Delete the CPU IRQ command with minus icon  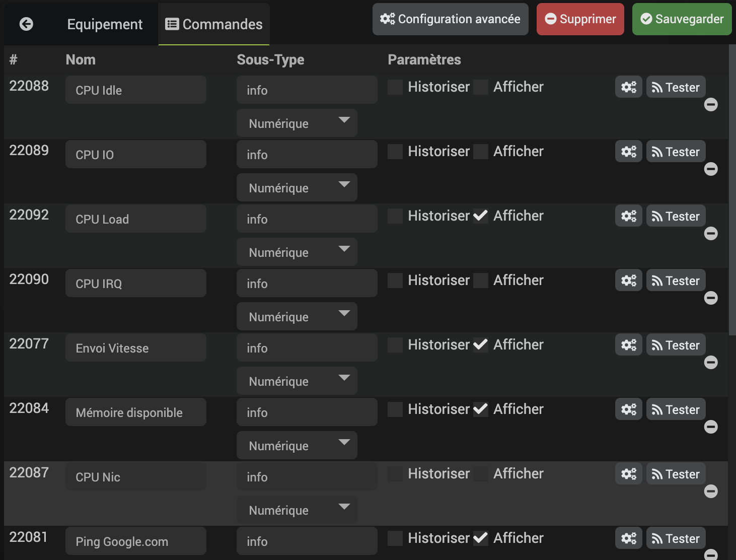click(x=711, y=298)
